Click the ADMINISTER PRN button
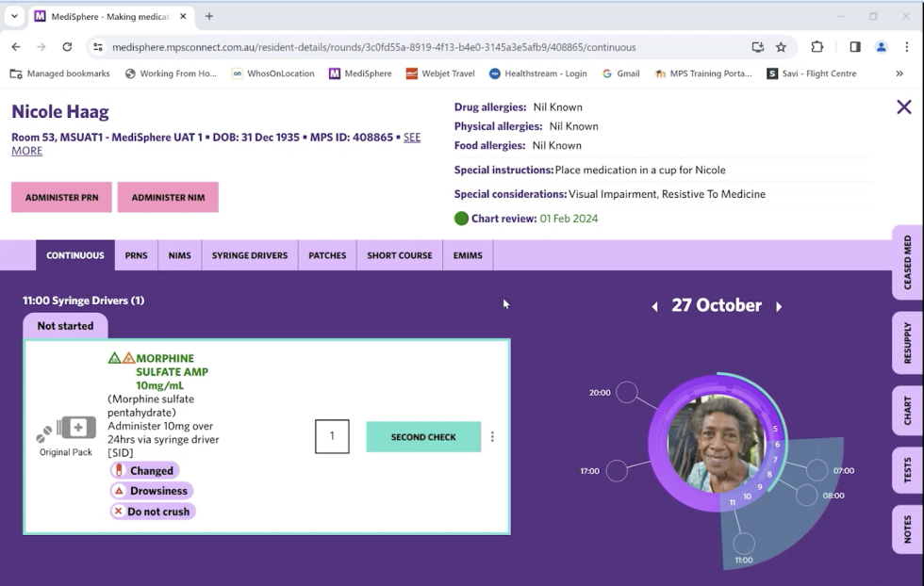The width and height of the screenshot is (924, 586). coord(60,197)
